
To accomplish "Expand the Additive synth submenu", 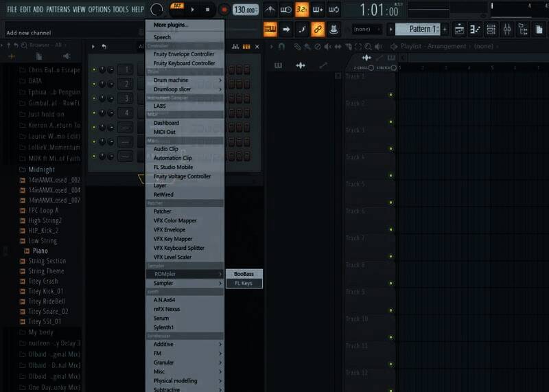I will 185,345.
